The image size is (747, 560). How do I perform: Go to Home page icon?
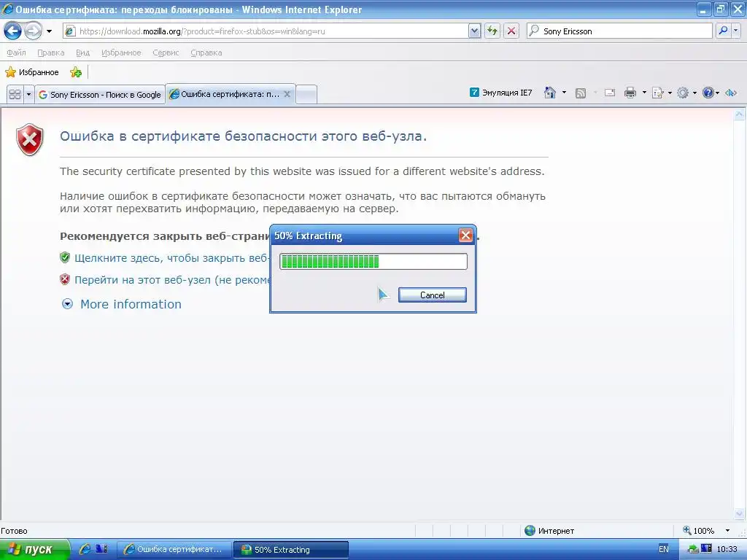[550, 93]
